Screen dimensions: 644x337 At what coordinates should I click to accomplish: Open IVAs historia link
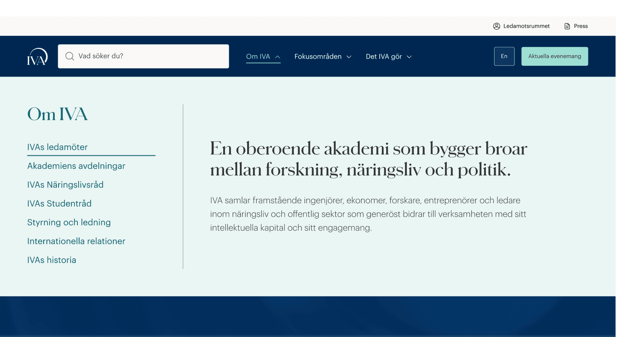52,260
